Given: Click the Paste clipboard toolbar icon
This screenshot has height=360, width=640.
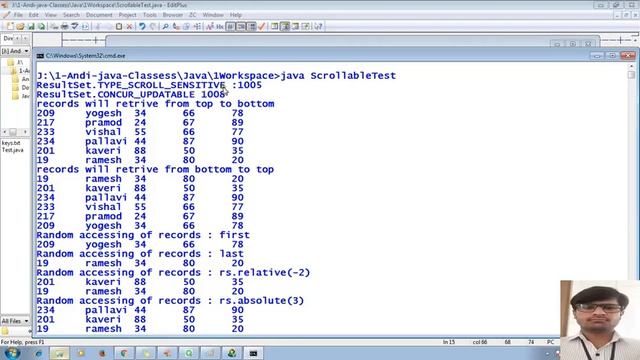Looking at the screenshot, I should 119,27.
